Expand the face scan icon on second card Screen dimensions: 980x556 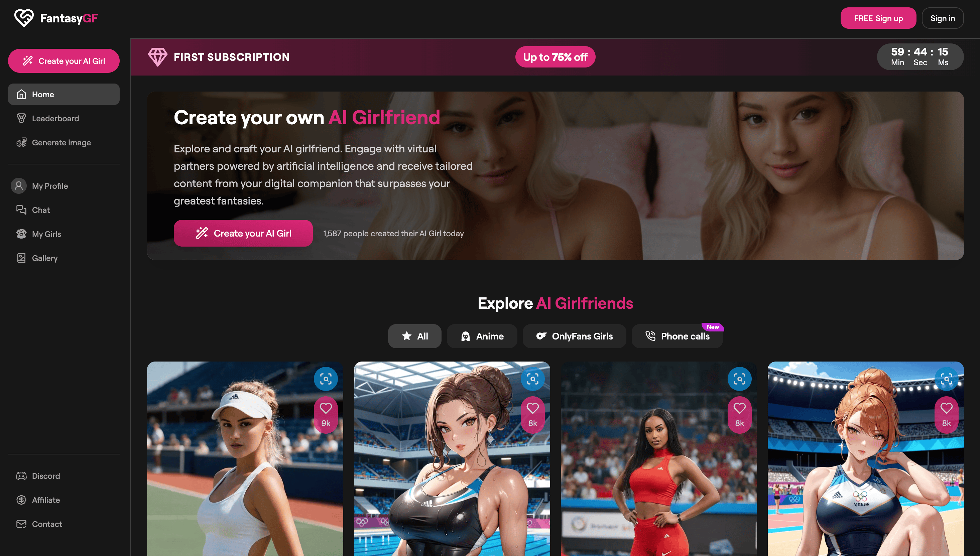(532, 379)
